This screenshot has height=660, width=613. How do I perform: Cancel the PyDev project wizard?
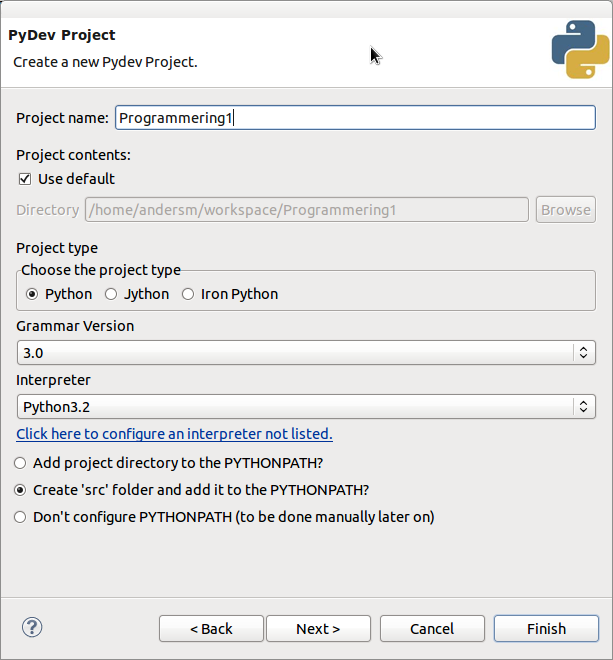tap(432, 629)
